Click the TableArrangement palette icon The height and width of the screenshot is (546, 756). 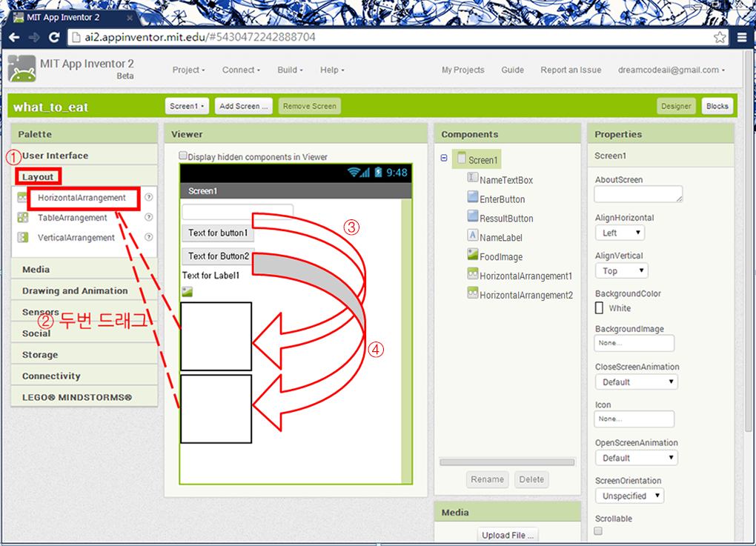[x=23, y=217]
